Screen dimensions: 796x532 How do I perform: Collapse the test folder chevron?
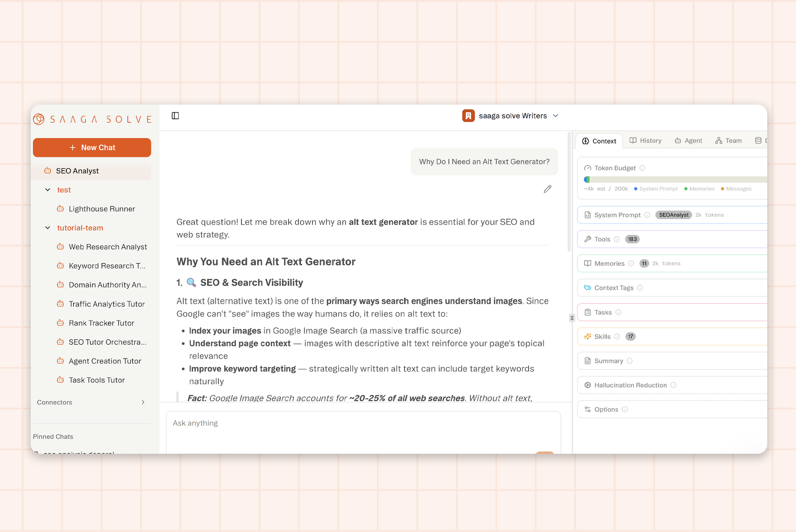[47, 190]
